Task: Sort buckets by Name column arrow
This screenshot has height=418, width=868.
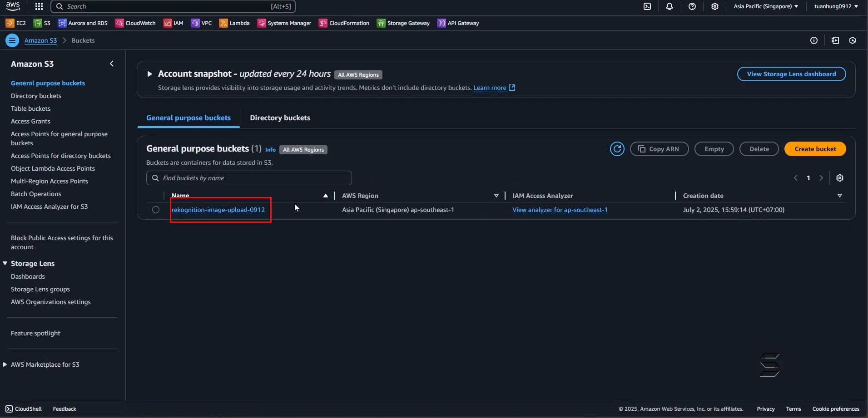Action: coord(326,196)
